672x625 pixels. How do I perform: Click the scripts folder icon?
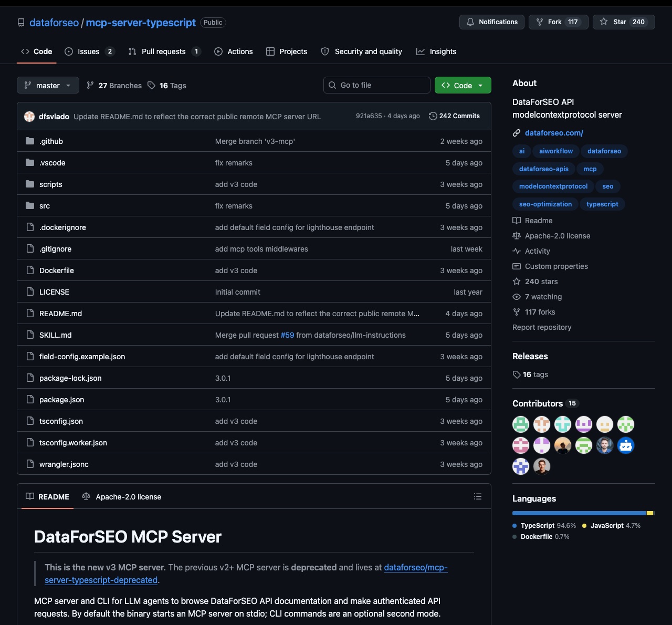[x=30, y=184]
